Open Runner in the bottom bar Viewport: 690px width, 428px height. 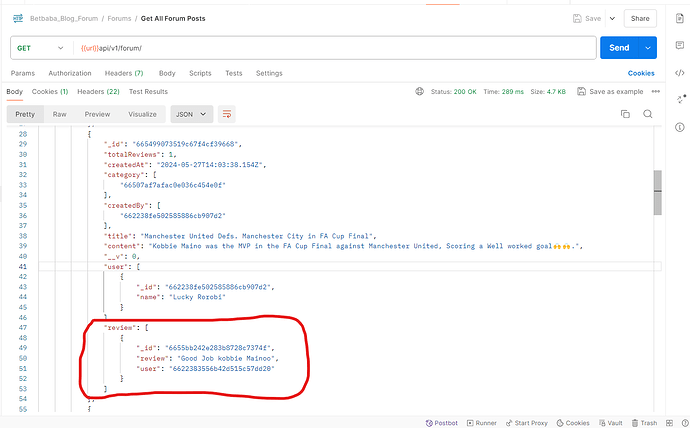coord(482,421)
